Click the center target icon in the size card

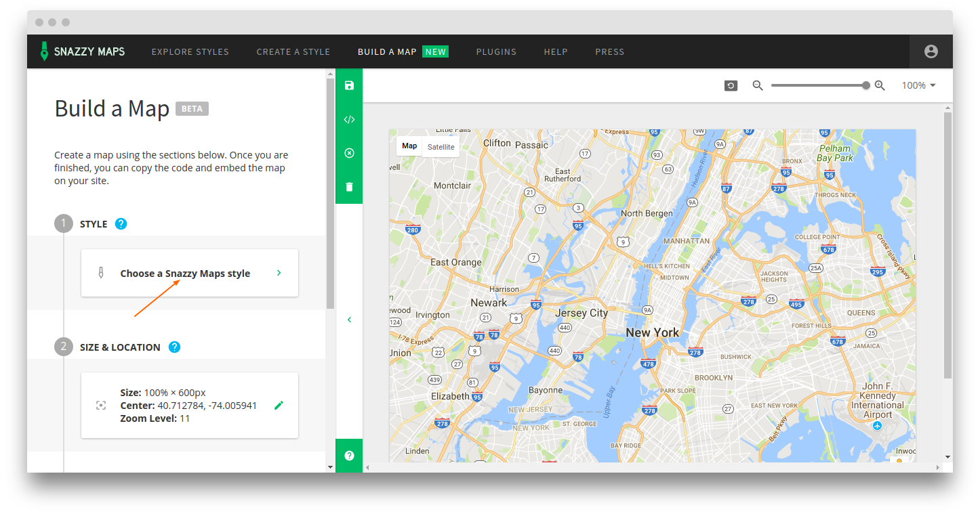click(101, 405)
